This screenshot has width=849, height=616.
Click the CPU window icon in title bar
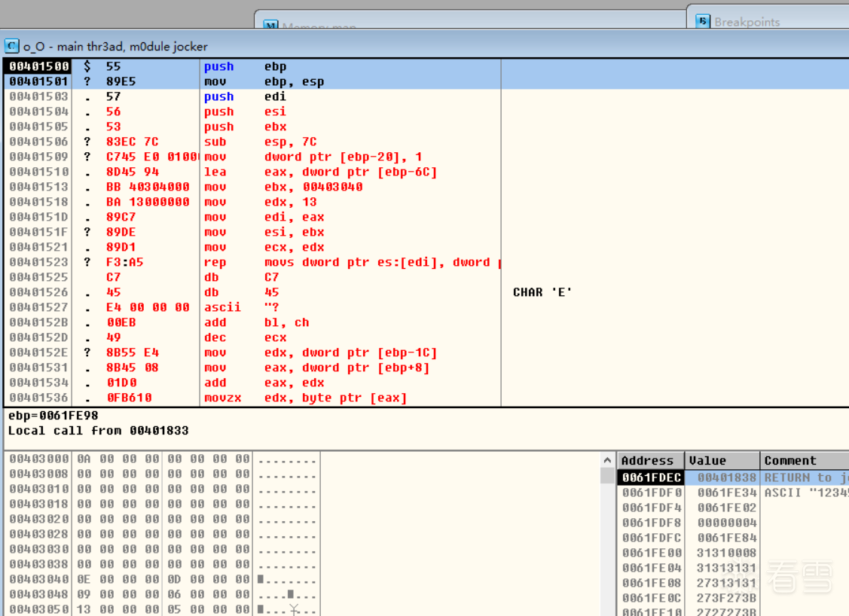pos(11,46)
